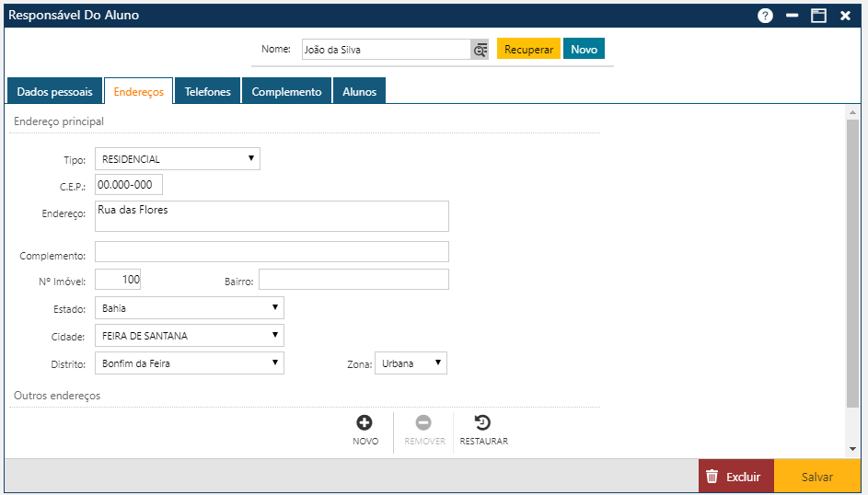Click the Restaurar circular arrow icon
This screenshot has height=495, width=868.
tap(482, 423)
